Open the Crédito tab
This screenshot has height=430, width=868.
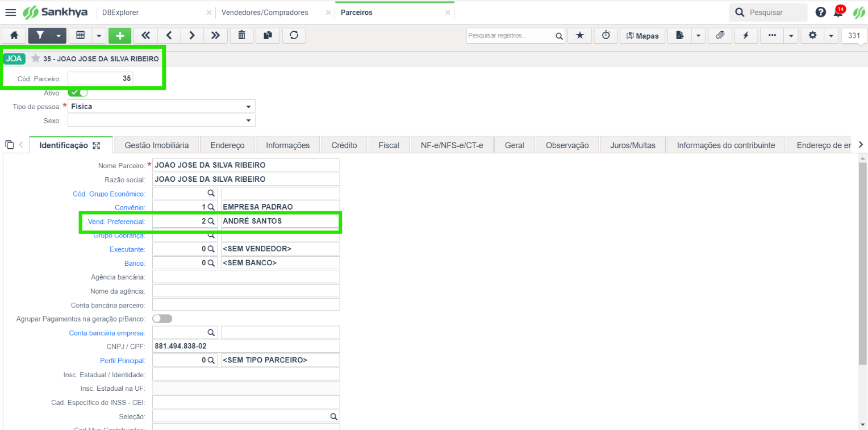344,145
